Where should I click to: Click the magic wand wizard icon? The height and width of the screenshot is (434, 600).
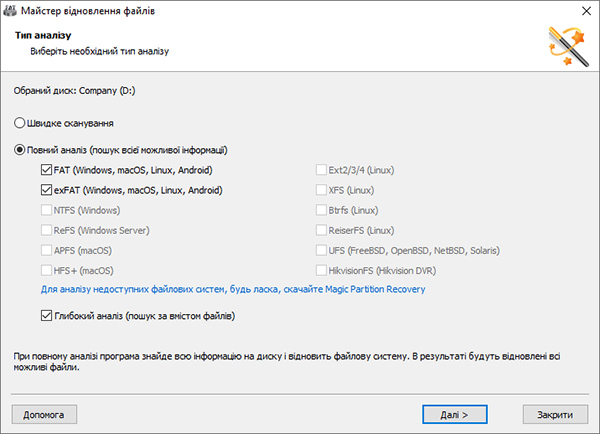(x=569, y=47)
